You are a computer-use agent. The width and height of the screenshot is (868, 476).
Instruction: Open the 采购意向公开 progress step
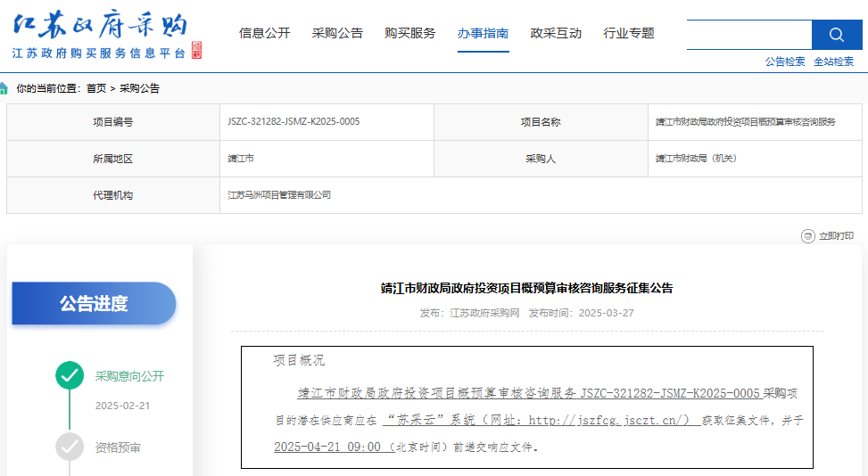tap(129, 376)
